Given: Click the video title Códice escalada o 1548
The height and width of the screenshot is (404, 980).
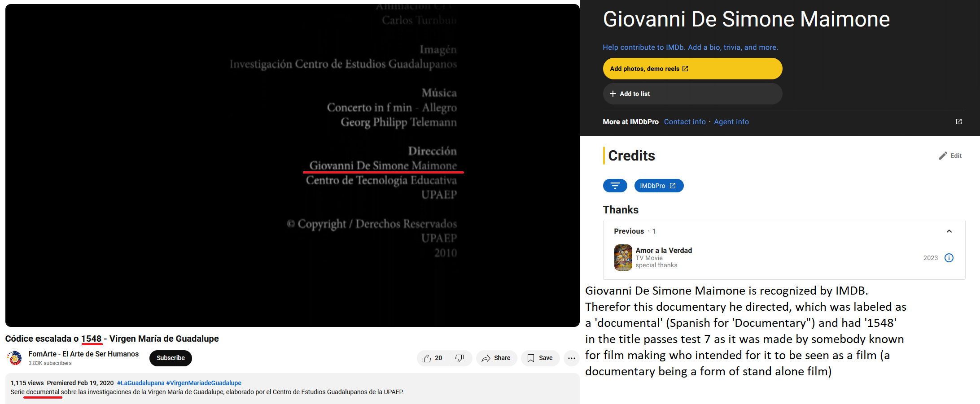Looking at the screenshot, I should [x=112, y=339].
